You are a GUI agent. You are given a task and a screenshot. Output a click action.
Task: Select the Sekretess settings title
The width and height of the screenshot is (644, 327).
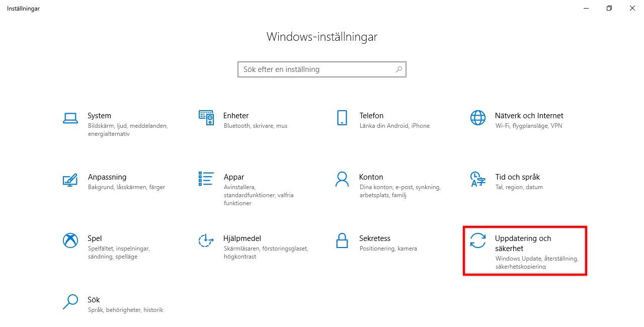tap(375, 238)
